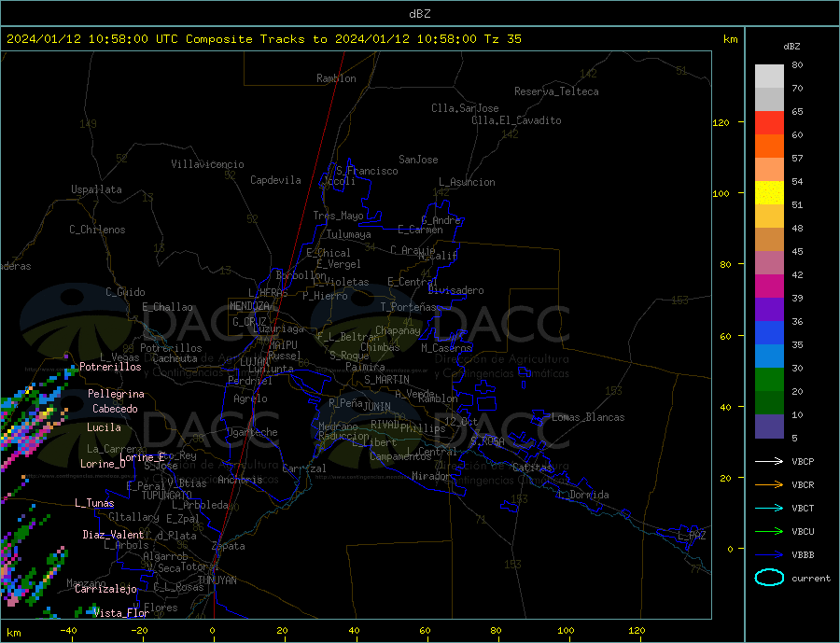Pick the orange swatch between 60 and 57
This screenshot has height=643, width=840.
tap(769, 147)
